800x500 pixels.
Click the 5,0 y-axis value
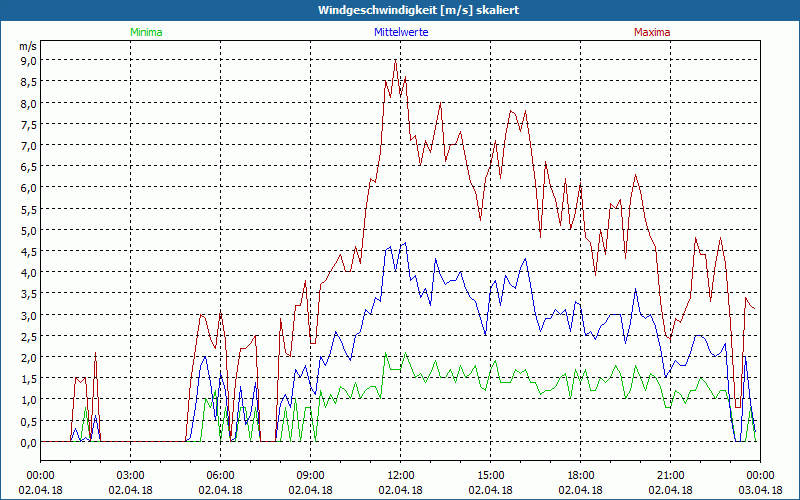coord(28,230)
